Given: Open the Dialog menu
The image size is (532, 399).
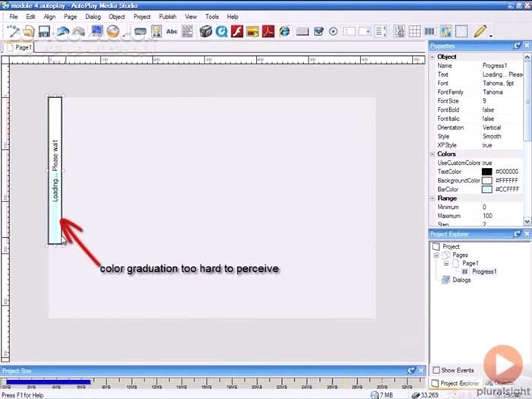Looking at the screenshot, I should [93, 16].
